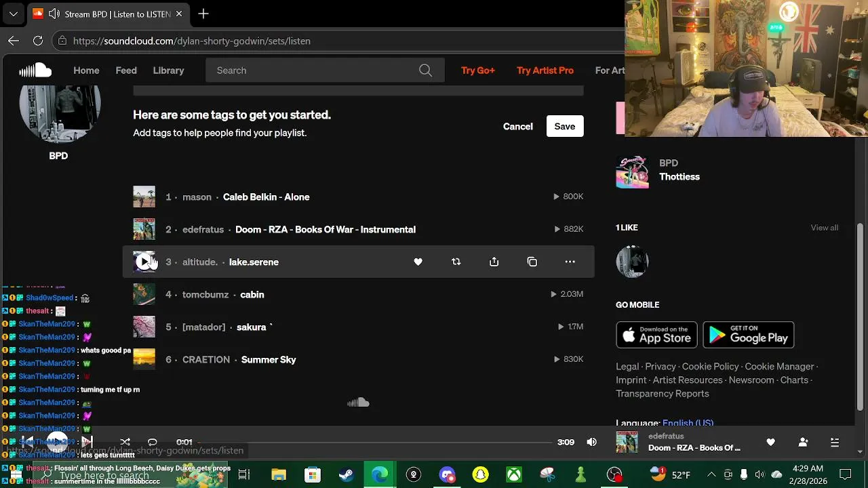Open the Transparency Reports link
This screenshot has height=488, width=868.
[663, 394]
